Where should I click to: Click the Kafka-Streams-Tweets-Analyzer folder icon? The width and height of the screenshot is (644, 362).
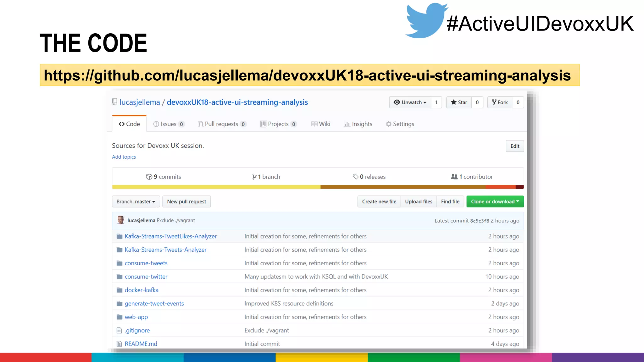[119, 250]
